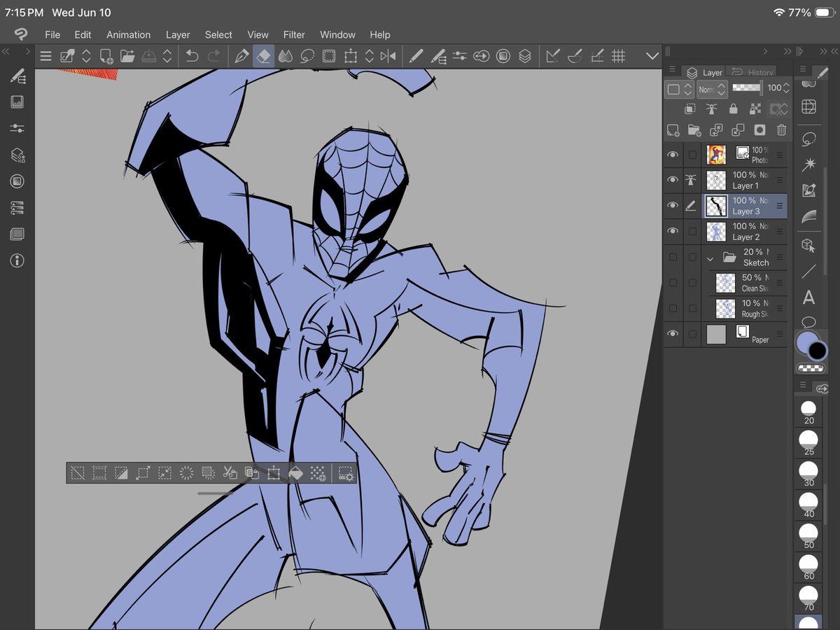Select the Layer 2 row
Screen dimensions: 840x630
(x=745, y=232)
